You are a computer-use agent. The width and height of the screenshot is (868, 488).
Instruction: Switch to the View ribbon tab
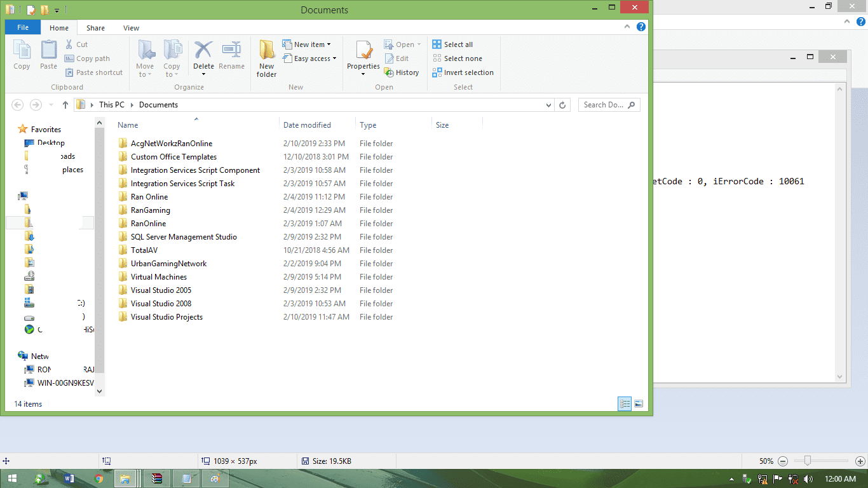coord(132,28)
